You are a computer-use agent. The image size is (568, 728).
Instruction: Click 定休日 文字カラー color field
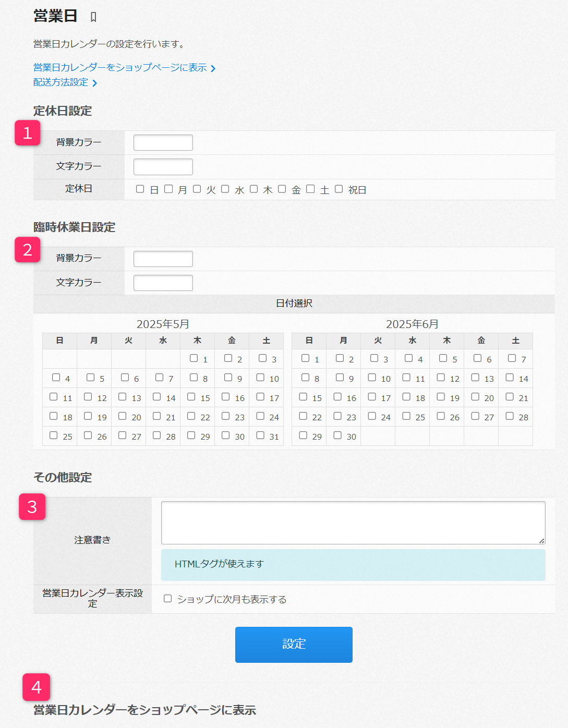click(x=163, y=167)
